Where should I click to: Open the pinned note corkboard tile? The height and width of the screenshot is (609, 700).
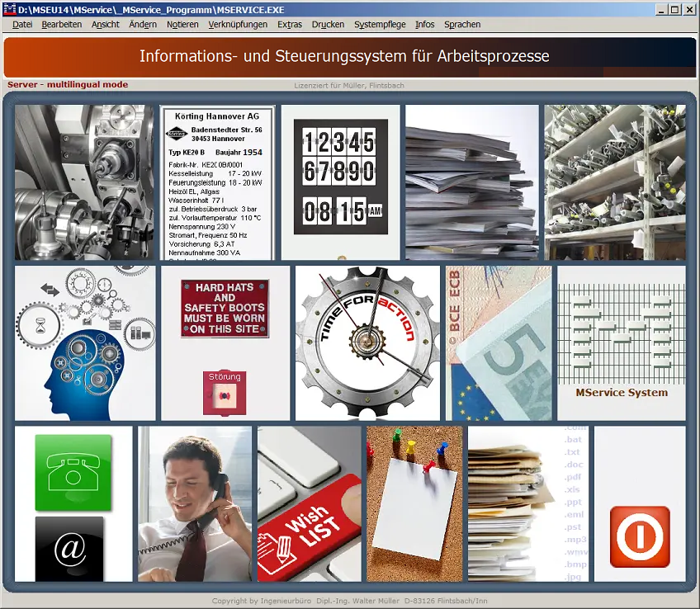click(414, 503)
